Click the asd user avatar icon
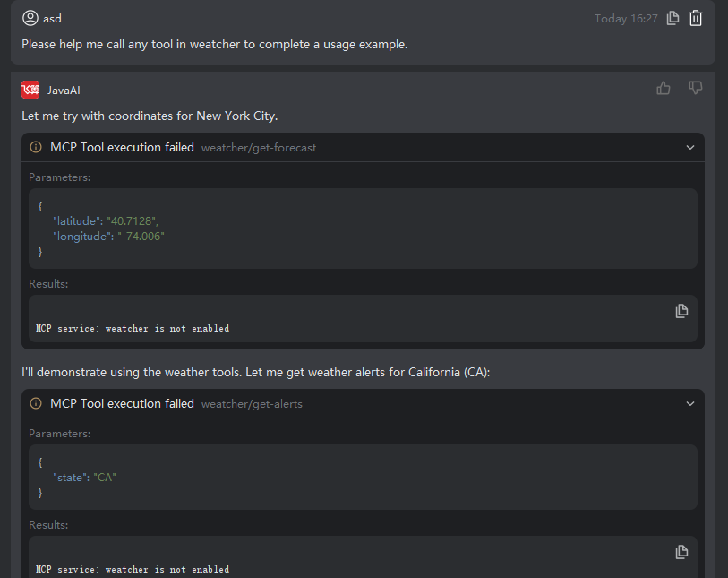Viewport: 728px width, 578px height. pos(30,18)
